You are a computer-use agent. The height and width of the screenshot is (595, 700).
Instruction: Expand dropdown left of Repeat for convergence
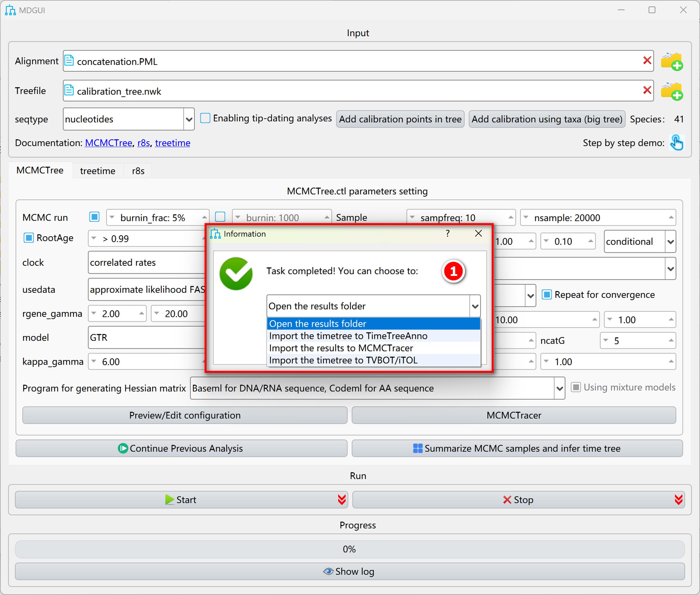pos(530,296)
